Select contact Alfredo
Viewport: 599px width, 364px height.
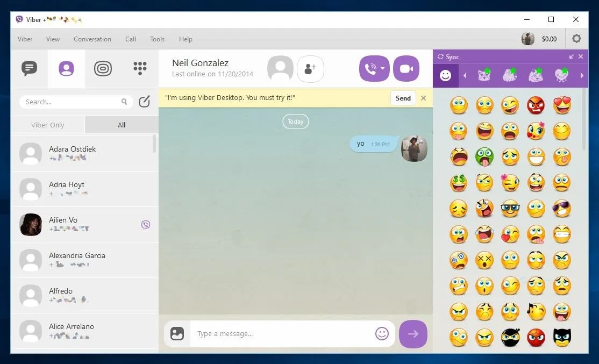click(84, 296)
